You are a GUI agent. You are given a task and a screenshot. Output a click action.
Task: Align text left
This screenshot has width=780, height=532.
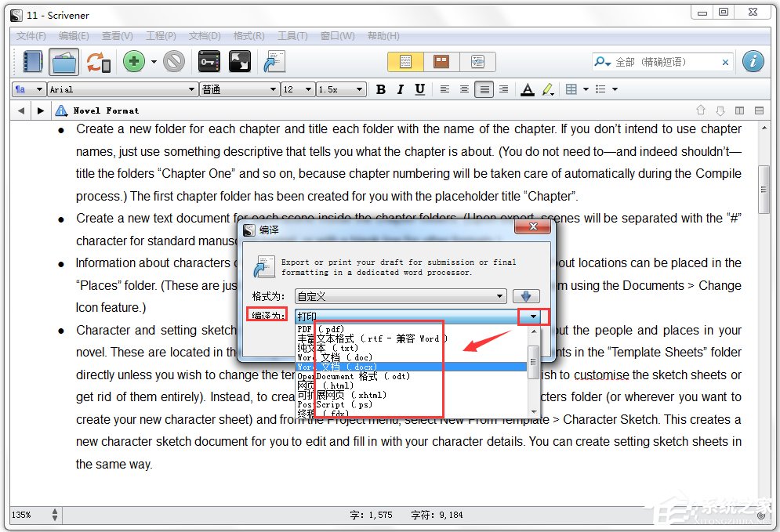(x=444, y=89)
